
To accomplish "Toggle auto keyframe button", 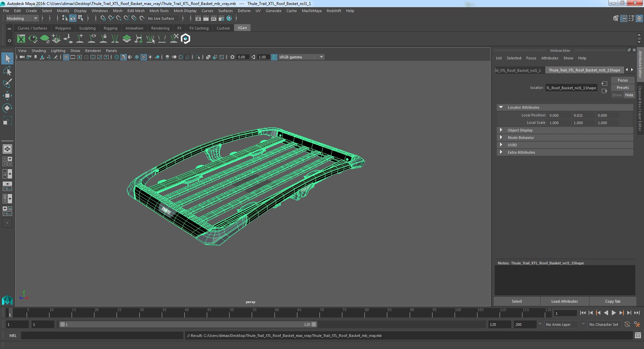I will (627, 325).
